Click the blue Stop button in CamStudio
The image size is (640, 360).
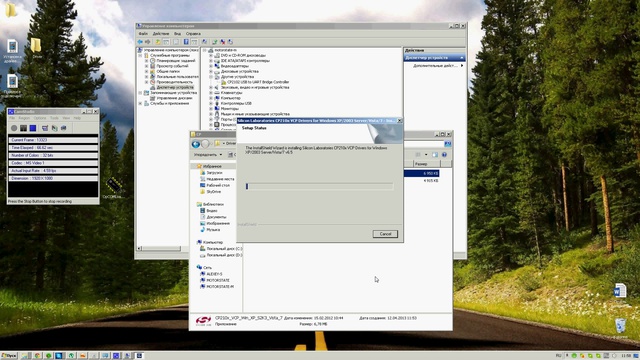pyautogui.click(x=33, y=128)
